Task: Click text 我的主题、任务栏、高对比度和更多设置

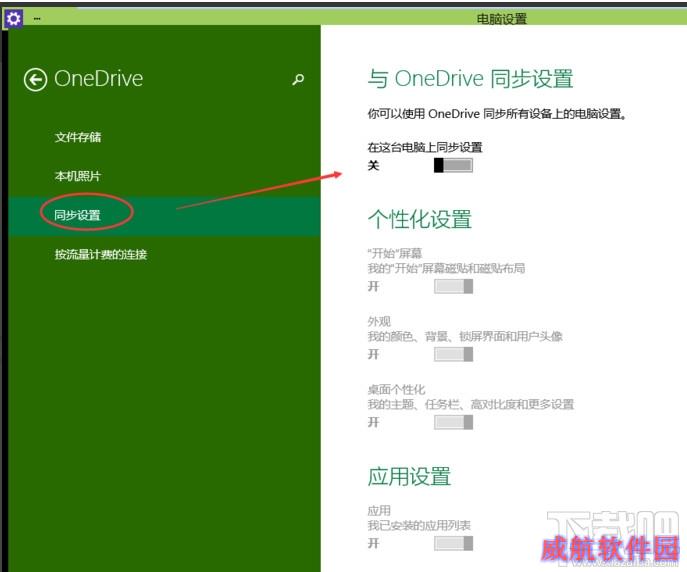Action: tap(471, 404)
